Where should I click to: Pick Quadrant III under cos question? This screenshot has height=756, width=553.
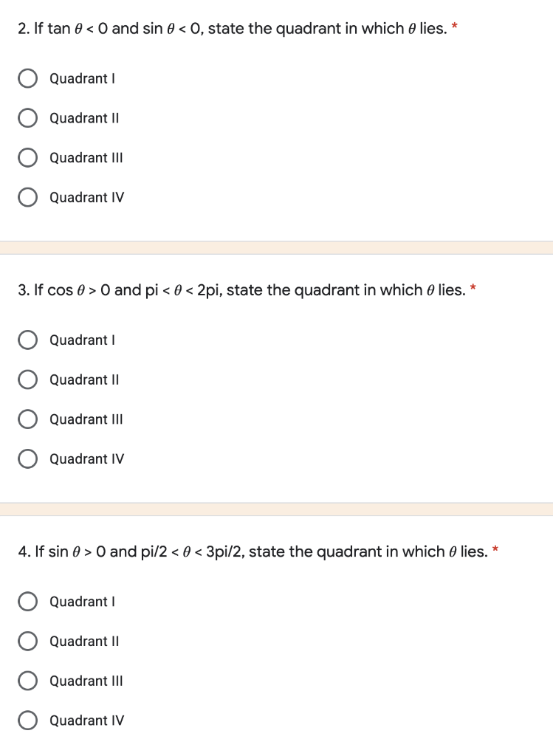27,419
